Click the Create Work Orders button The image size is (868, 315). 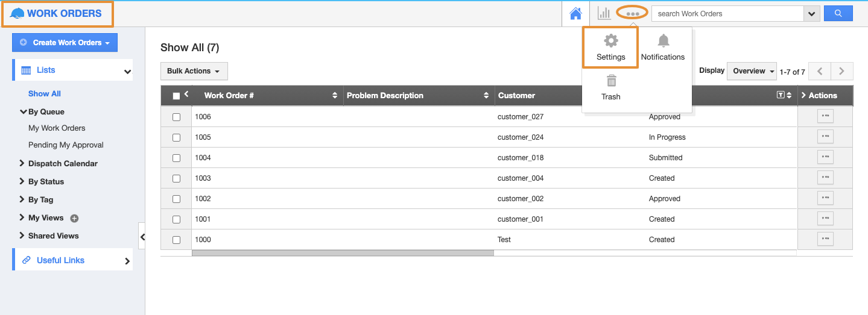65,43
